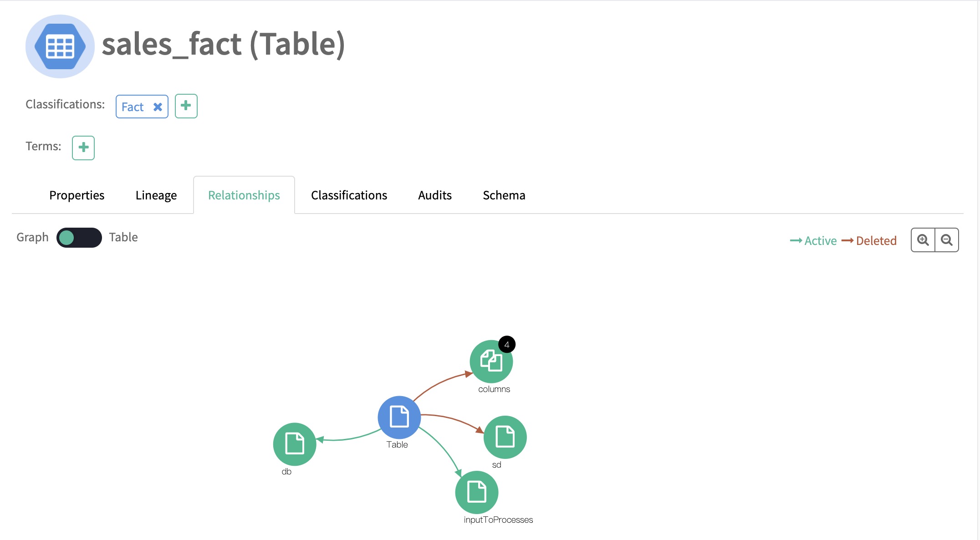Image resolution: width=980 pixels, height=540 pixels.
Task: Open the Properties tab
Action: (77, 195)
